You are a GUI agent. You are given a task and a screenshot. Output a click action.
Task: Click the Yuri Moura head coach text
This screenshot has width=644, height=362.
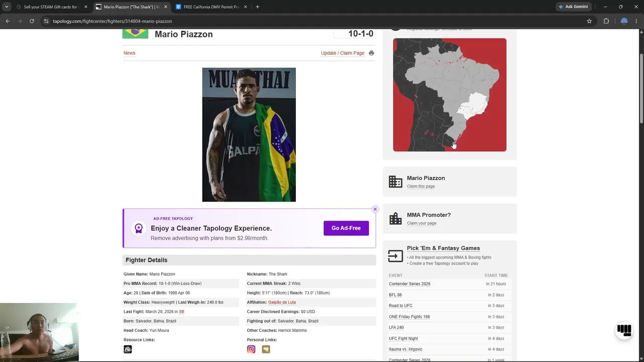tap(159, 330)
